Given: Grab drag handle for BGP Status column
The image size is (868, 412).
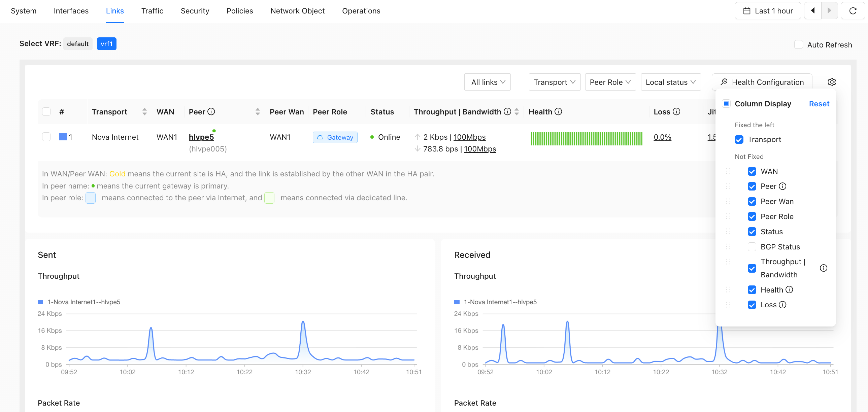Looking at the screenshot, I should click(x=728, y=247).
